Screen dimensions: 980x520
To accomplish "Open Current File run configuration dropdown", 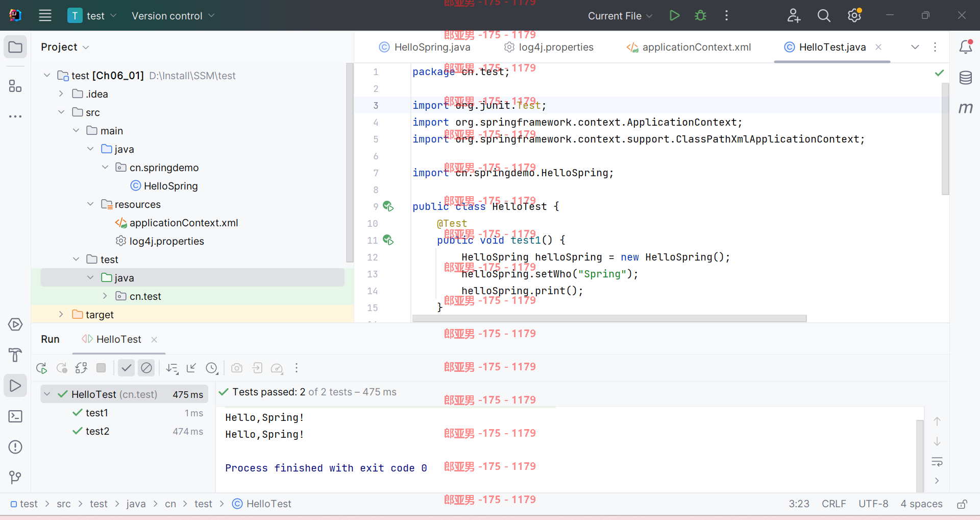I will [620, 15].
